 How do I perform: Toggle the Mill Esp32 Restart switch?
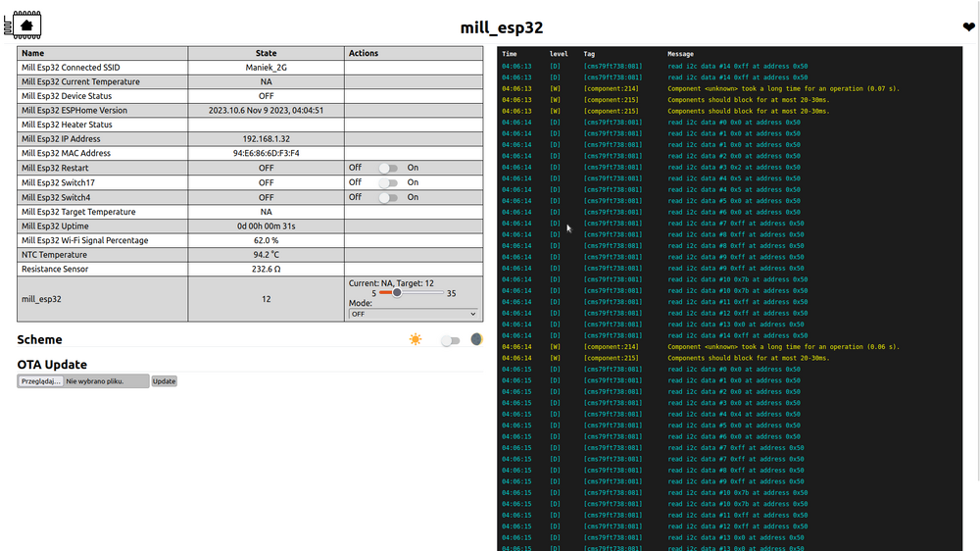pos(389,168)
